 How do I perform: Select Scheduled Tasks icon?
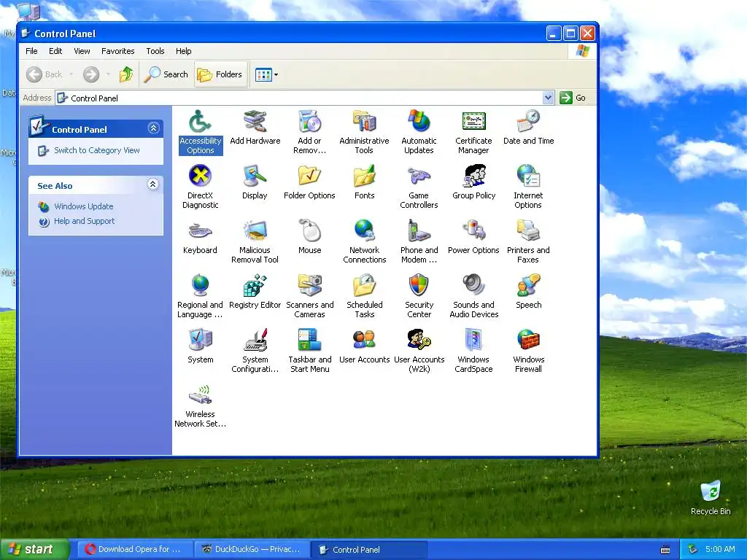[365, 297]
